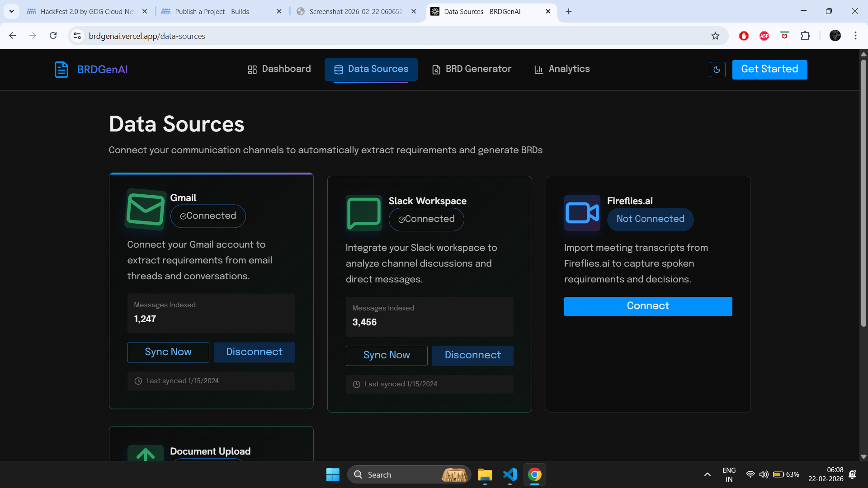868x488 pixels.
Task: Go back in browser history
Action: (13, 36)
